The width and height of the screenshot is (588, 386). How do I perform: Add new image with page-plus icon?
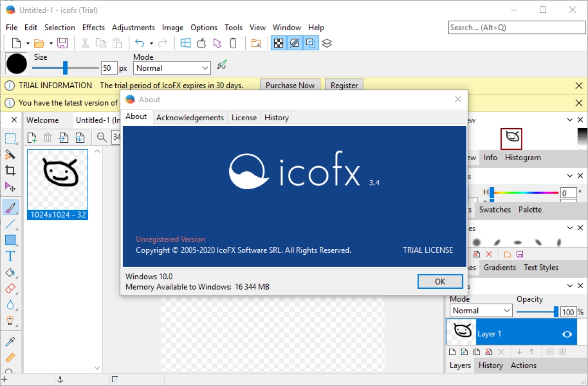tap(32, 137)
